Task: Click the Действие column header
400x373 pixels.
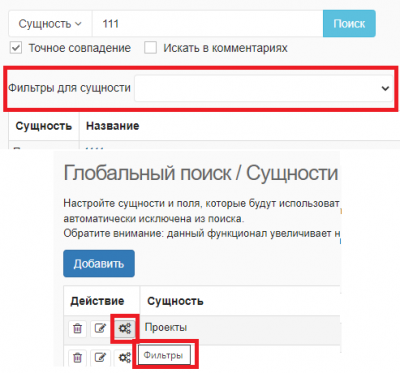Action: click(97, 301)
